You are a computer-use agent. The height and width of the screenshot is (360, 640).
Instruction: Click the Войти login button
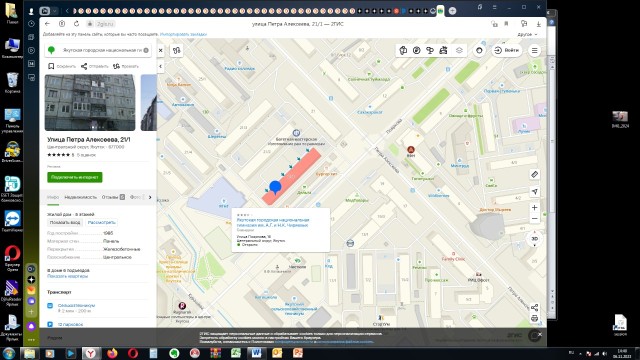pyautogui.click(x=507, y=50)
